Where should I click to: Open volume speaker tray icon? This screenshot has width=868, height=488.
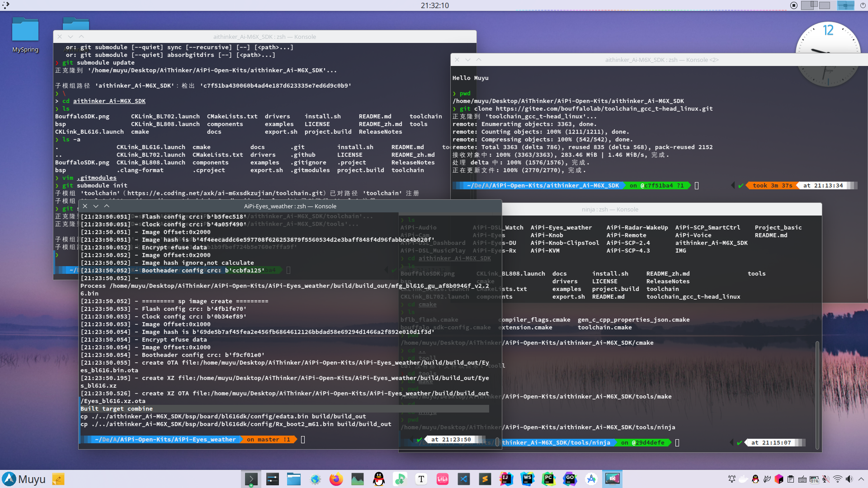tap(849, 479)
